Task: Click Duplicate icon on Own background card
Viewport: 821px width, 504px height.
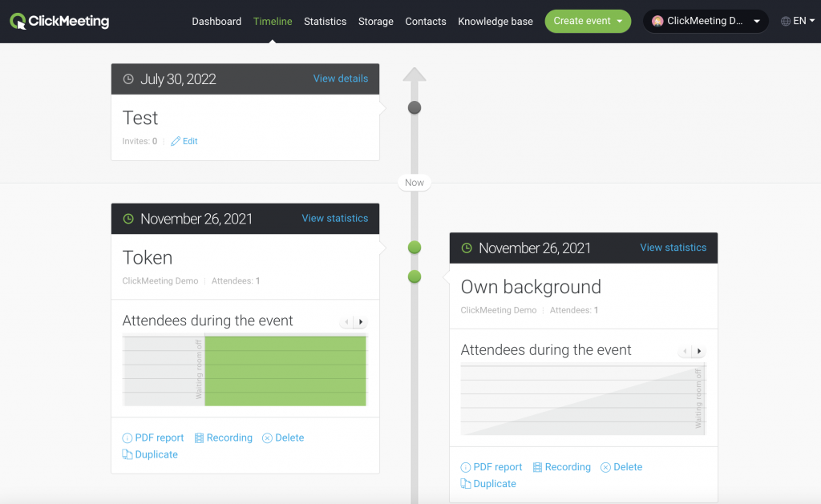Action: click(x=466, y=484)
